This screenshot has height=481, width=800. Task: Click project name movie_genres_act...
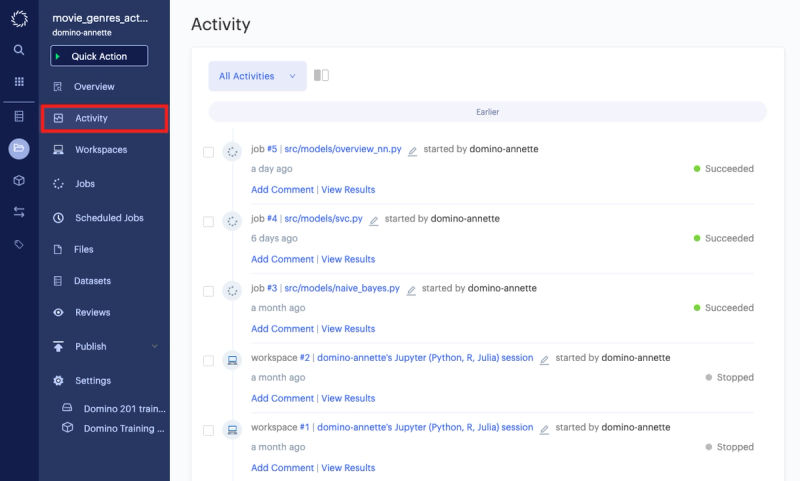100,18
